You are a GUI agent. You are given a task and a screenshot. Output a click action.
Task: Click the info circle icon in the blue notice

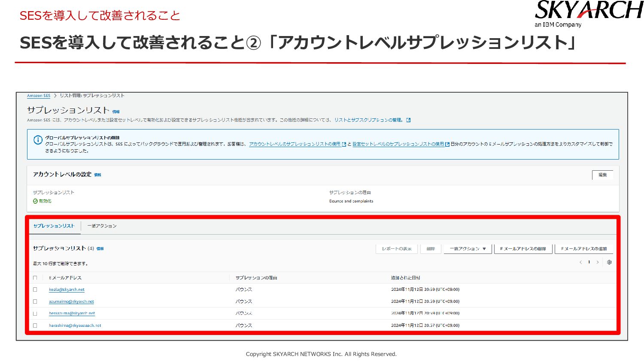point(38,140)
